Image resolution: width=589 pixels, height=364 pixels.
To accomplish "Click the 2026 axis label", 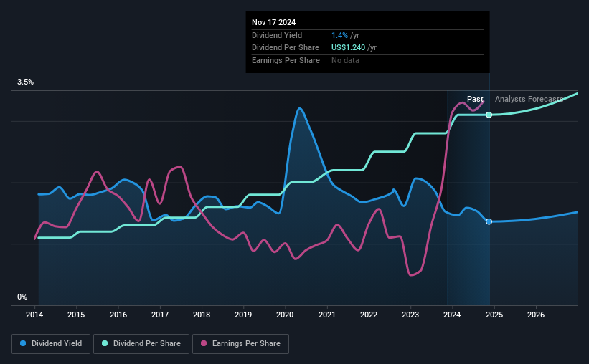I will 536,315.
